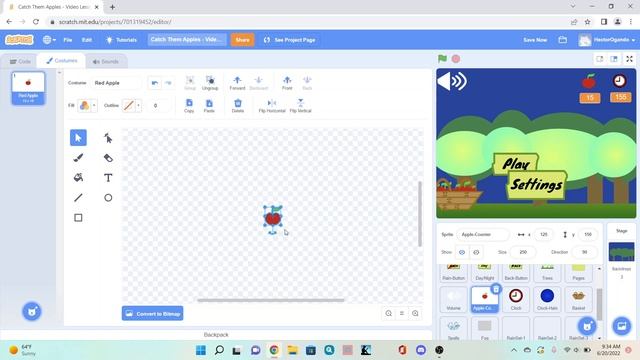
Task: Click the Delete trash icon
Action: coord(238,105)
